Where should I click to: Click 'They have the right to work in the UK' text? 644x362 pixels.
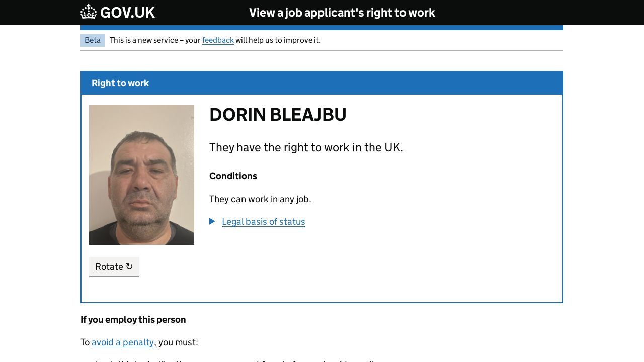pos(306,147)
